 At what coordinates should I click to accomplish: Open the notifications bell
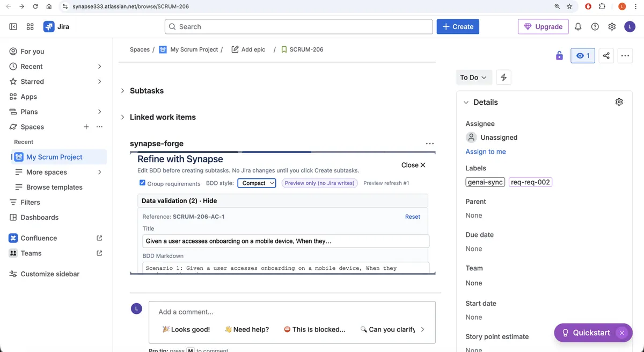(x=578, y=26)
